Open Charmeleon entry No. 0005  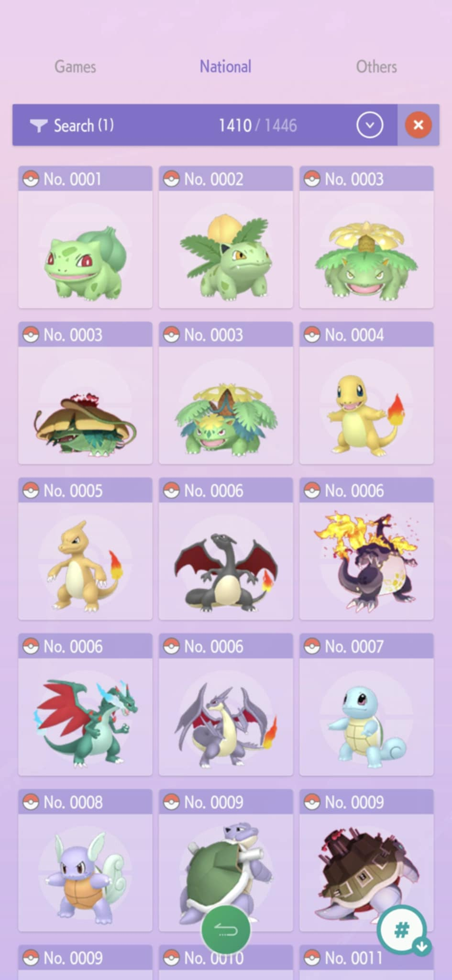coord(85,549)
